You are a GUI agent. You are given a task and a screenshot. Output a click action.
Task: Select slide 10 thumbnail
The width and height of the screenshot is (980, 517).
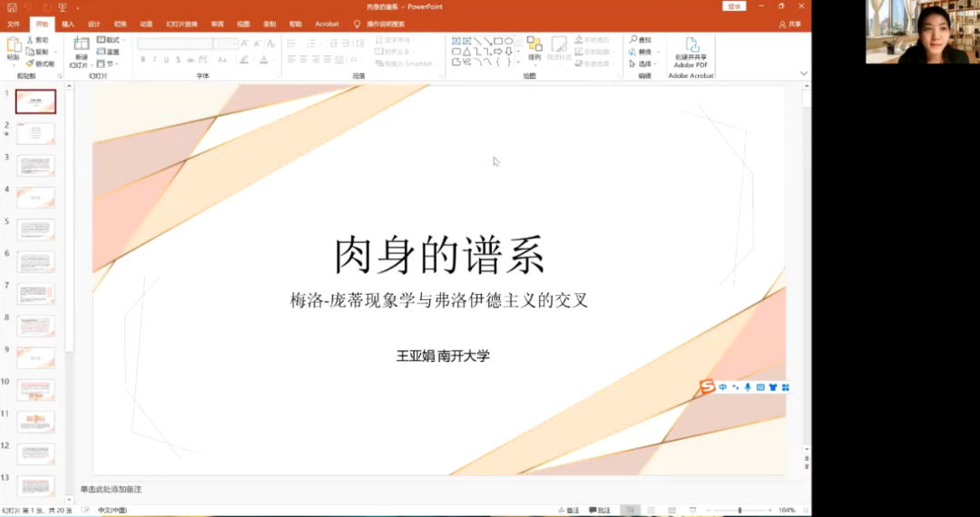pos(35,390)
